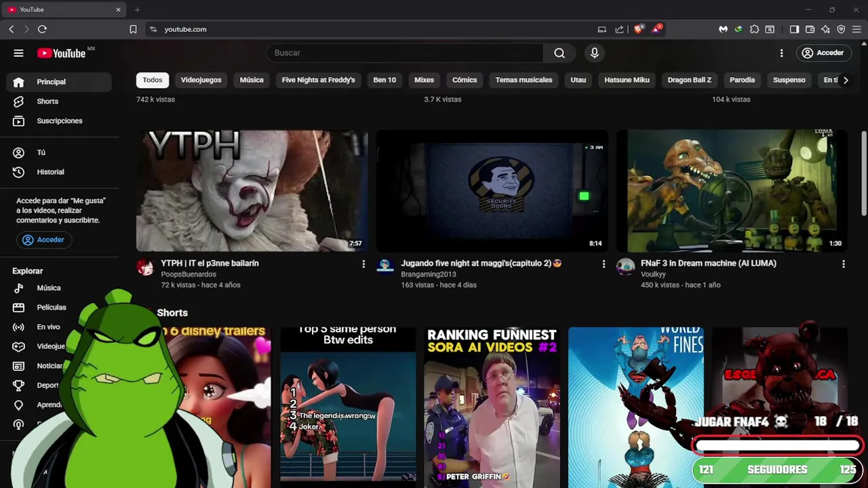Viewport: 868px width, 488px height.
Task: Bookmark the page with bookmark icon
Action: (133, 29)
